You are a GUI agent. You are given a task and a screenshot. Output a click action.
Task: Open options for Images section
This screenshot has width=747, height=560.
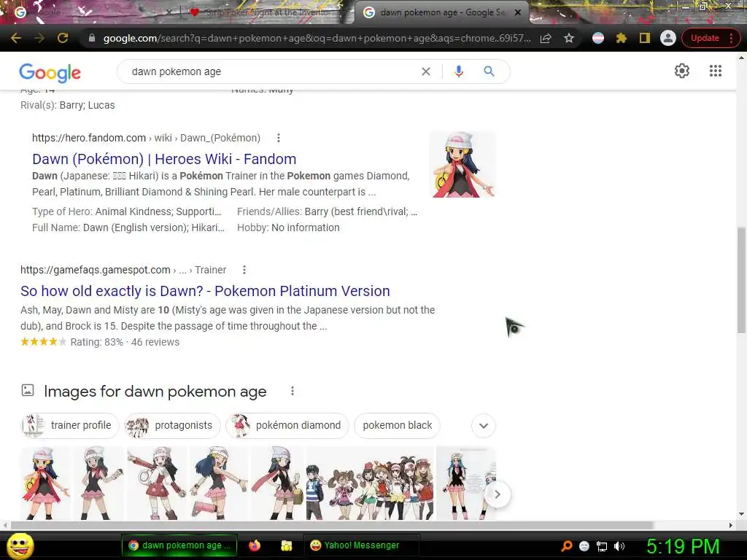coord(293,391)
